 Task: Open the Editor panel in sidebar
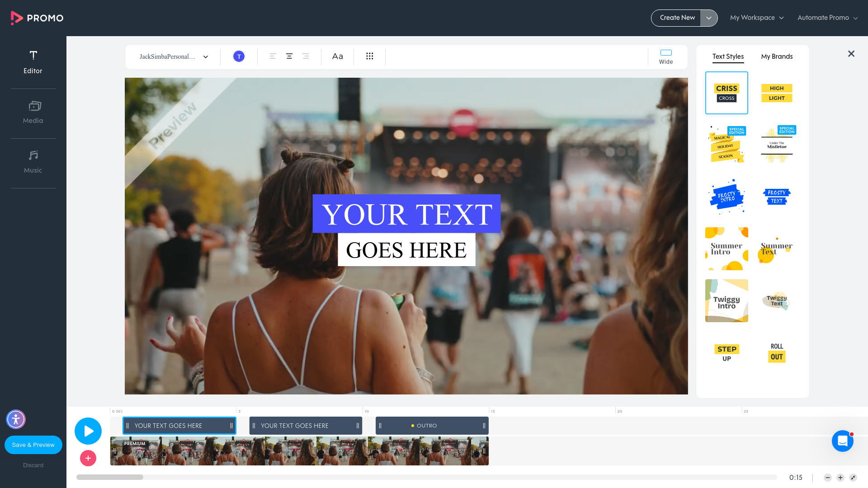33,62
